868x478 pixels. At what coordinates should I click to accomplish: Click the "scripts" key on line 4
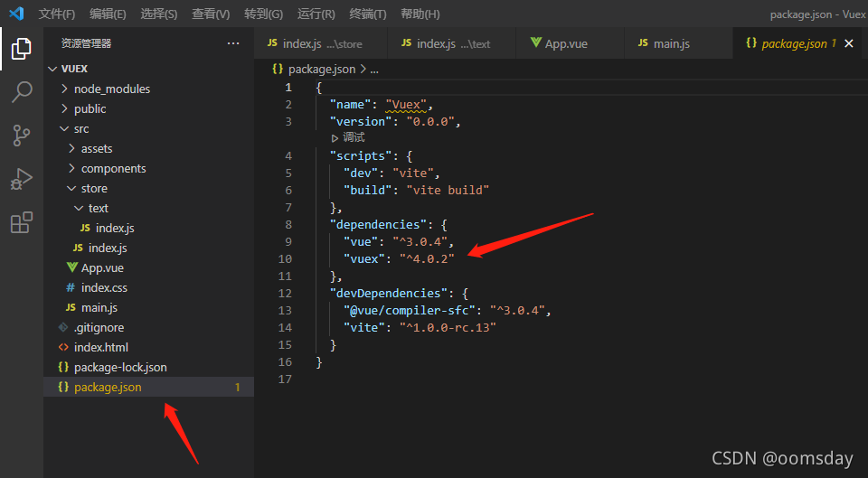(361, 156)
